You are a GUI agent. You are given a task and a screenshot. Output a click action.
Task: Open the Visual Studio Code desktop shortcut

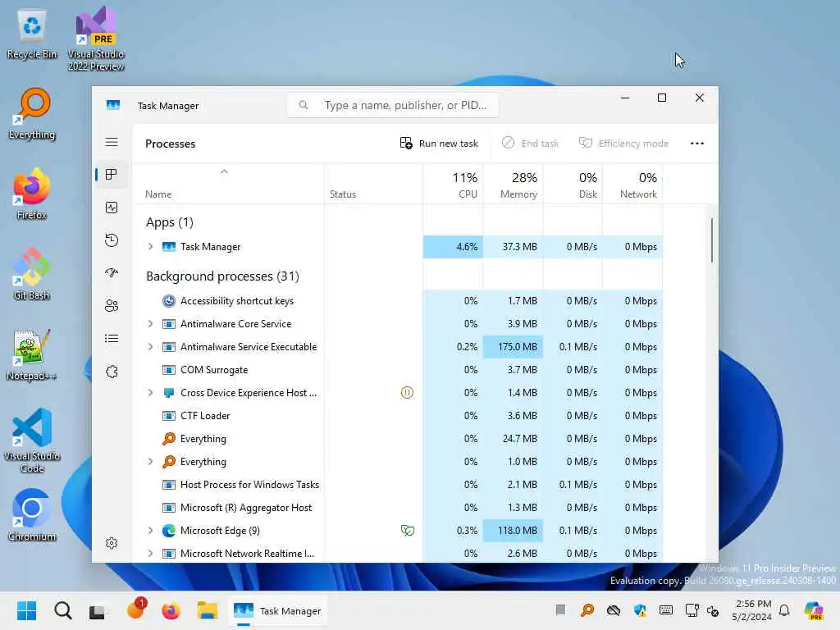tap(32, 441)
